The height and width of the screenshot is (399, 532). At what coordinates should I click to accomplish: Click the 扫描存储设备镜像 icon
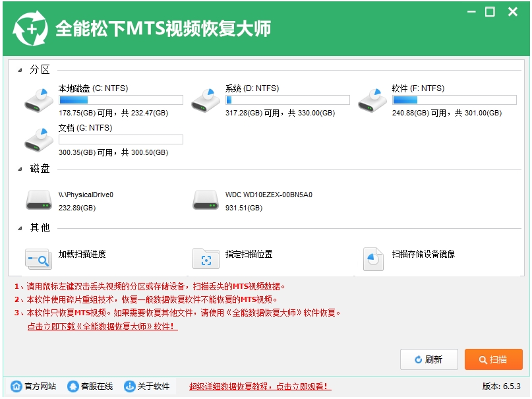tap(372, 259)
